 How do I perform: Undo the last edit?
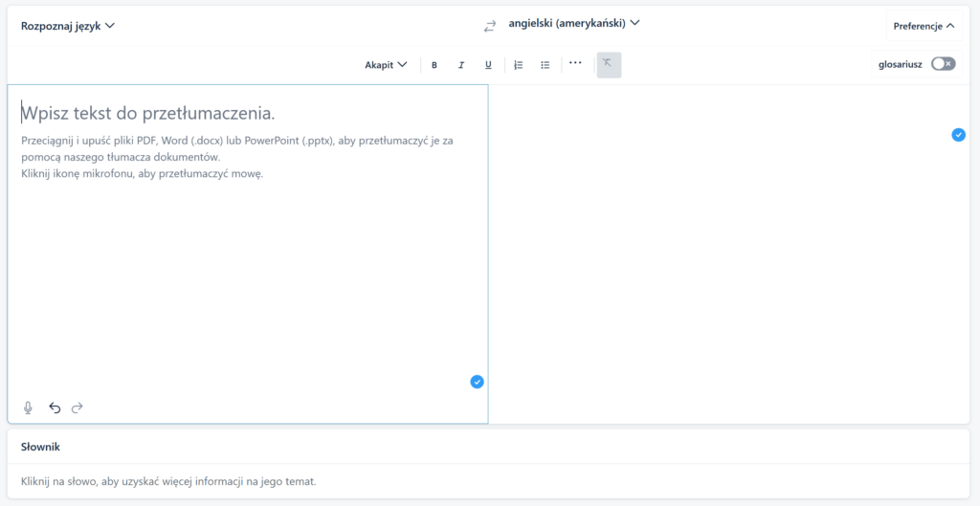(55, 407)
